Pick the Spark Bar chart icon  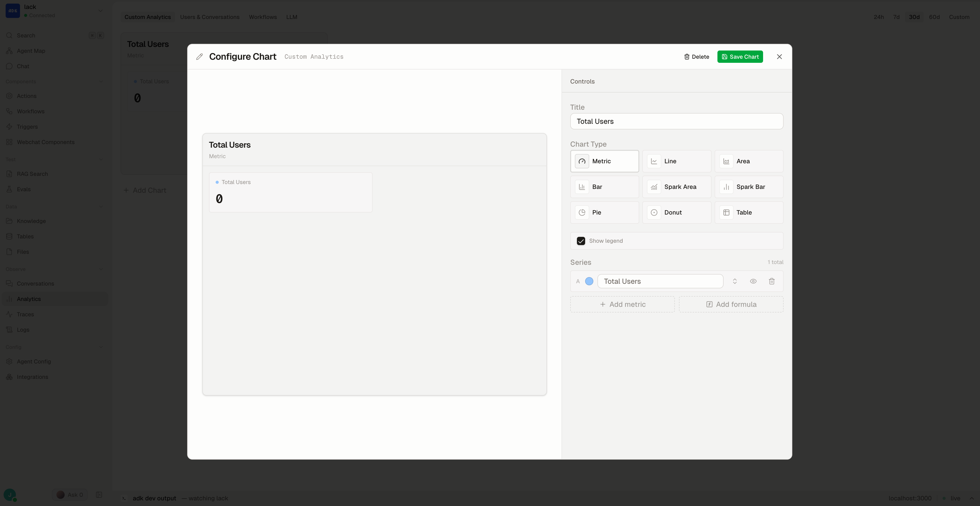726,187
